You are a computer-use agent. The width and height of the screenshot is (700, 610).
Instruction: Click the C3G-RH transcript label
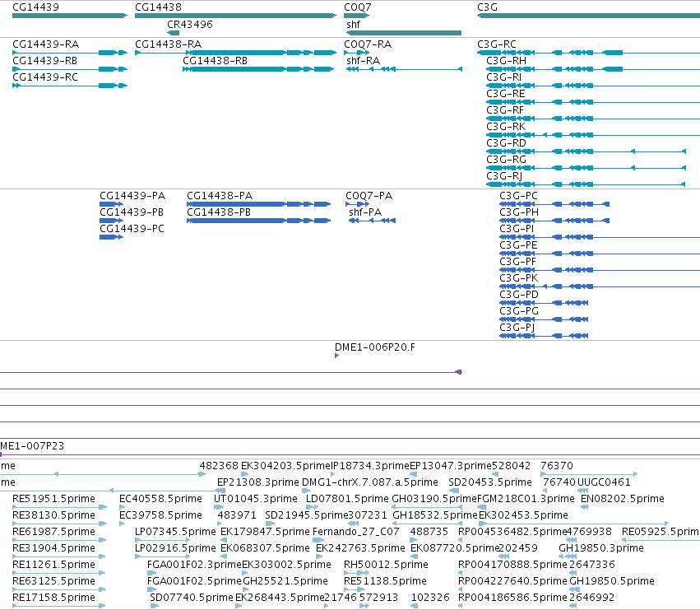506,61
